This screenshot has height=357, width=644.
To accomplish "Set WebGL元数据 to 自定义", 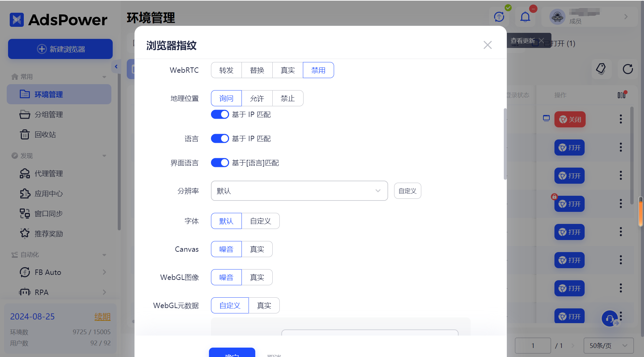I will [230, 305].
